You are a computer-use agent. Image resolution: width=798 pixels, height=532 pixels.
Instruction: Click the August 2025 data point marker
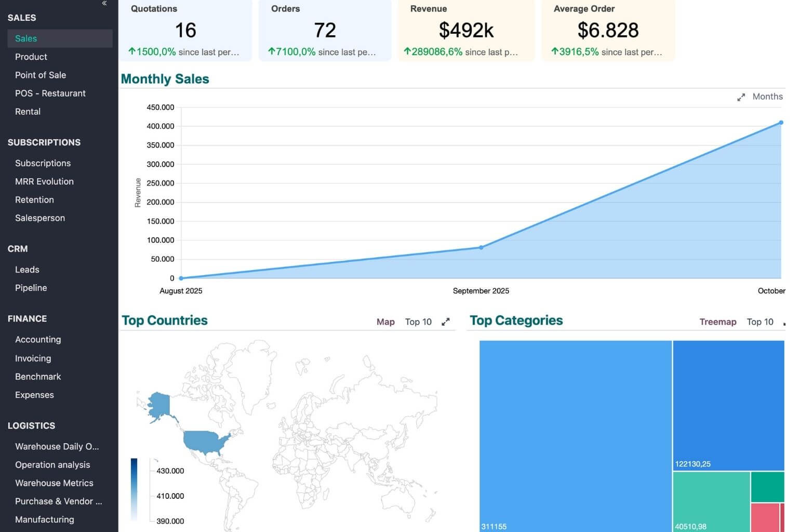point(181,278)
